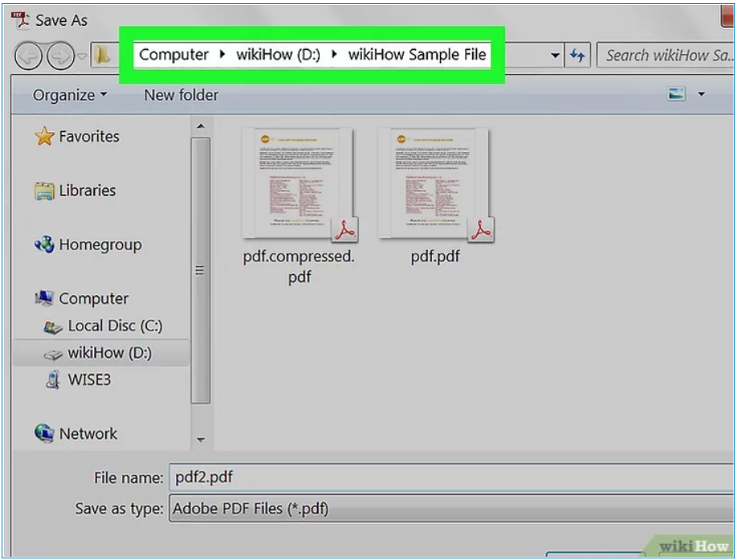Select wikiHow (D:) in sidebar
736x560 pixels.
pos(110,352)
